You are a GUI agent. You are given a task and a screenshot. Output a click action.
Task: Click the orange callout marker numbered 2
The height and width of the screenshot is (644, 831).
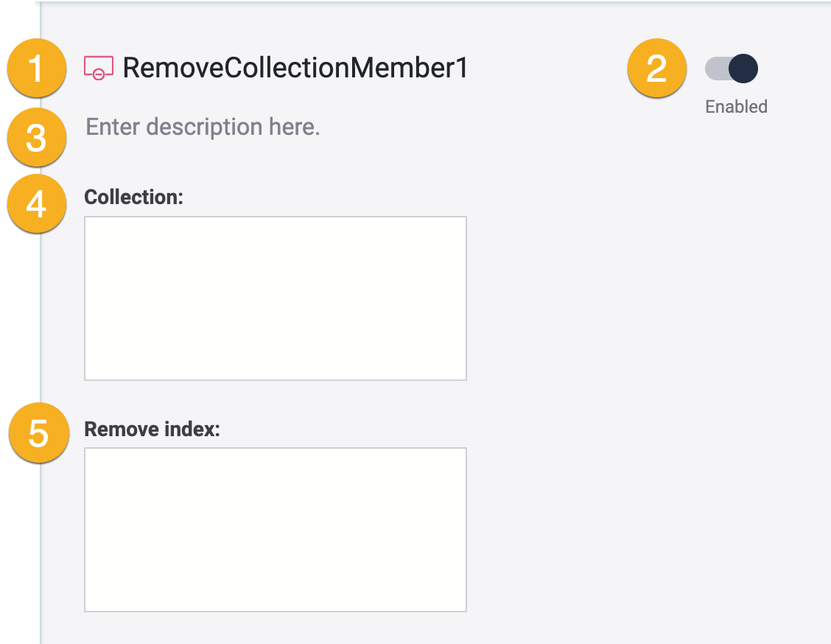coord(656,69)
